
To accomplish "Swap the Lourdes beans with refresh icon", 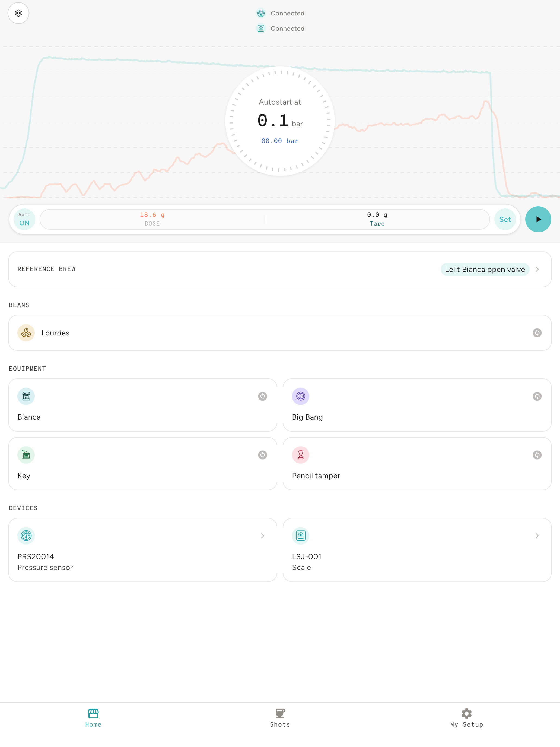I will pyautogui.click(x=537, y=333).
